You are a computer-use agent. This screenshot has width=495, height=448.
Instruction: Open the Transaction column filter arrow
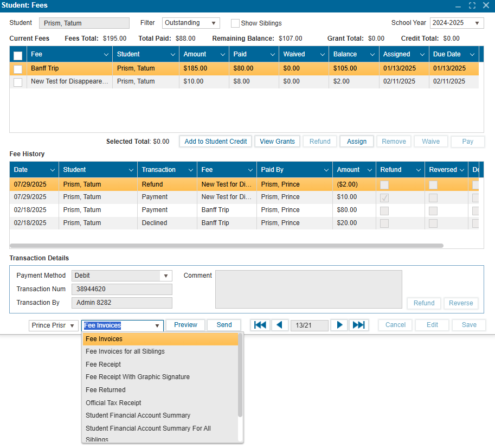(190, 170)
